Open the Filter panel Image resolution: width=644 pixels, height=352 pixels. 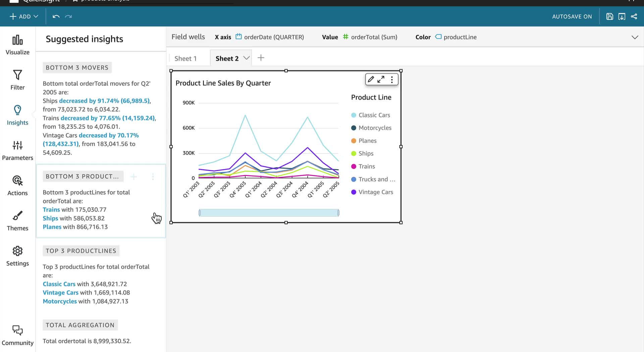pos(17,80)
